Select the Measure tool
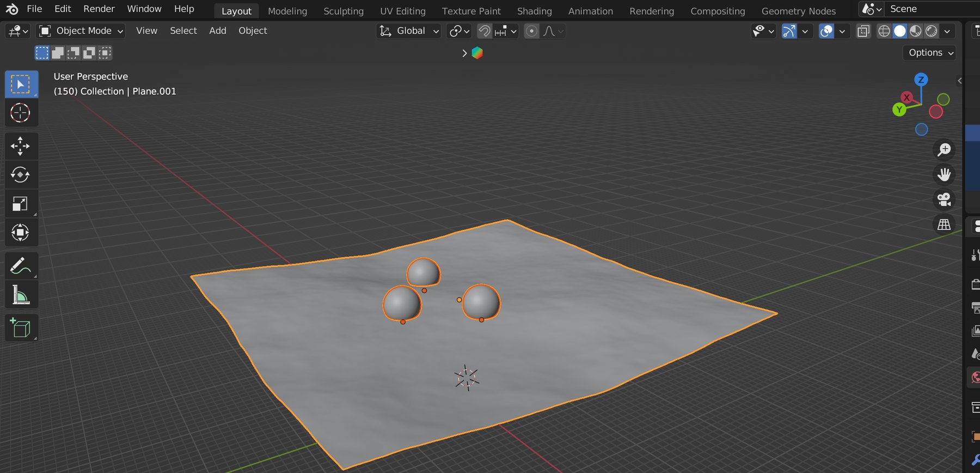The image size is (980, 473). [x=21, y=295]
